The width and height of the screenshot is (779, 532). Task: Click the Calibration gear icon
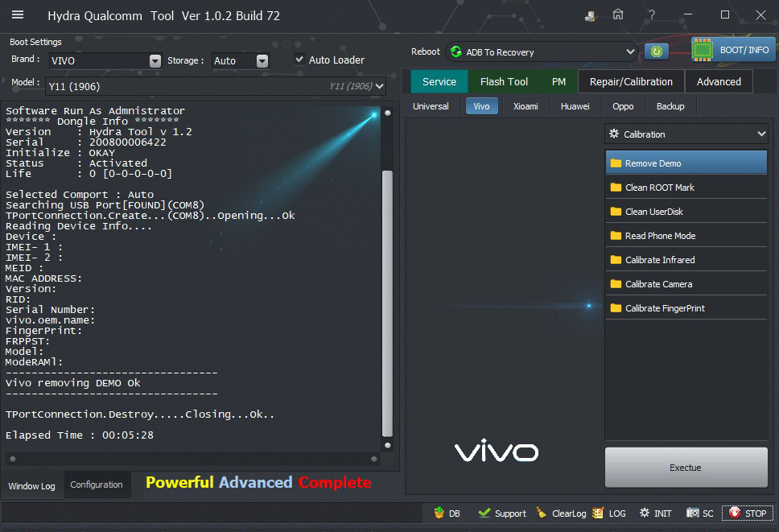tap(614, 134)
